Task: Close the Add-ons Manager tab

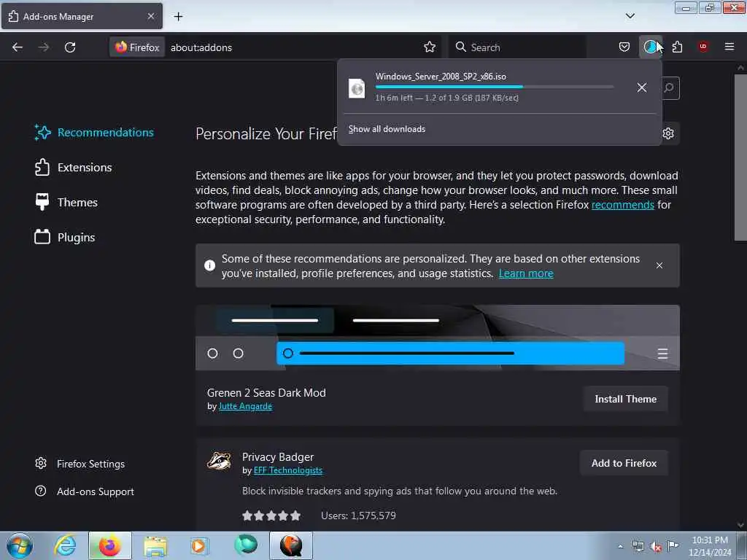Action: pos(151,16)
